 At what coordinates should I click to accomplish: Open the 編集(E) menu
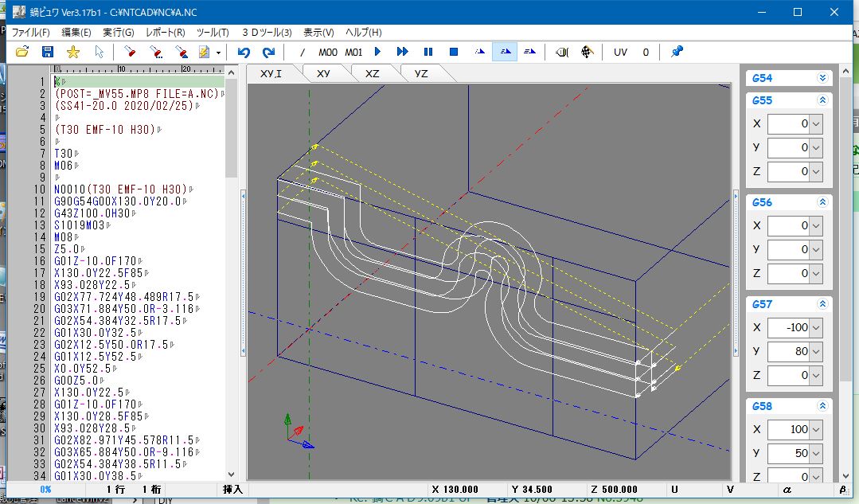(x=76, y=33)
